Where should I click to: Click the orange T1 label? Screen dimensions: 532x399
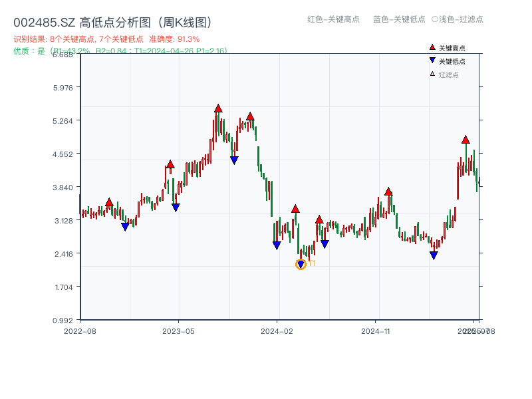point(312,263)
